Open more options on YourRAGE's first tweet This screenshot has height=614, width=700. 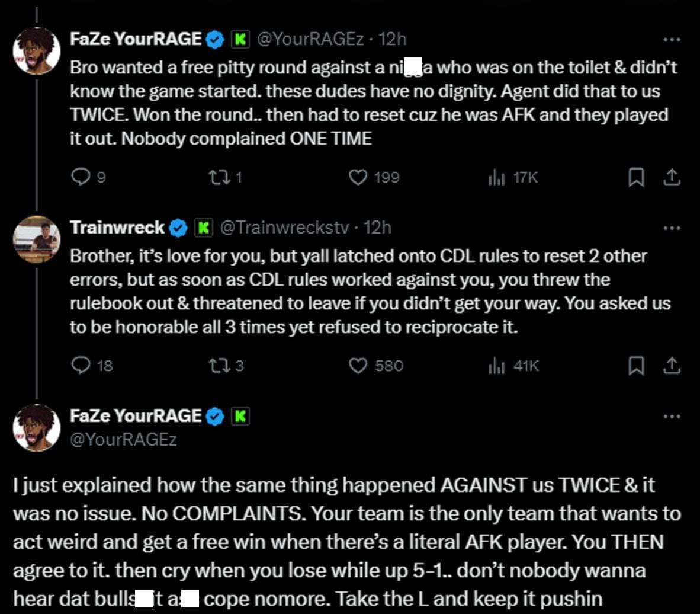[x=672, y=40]
